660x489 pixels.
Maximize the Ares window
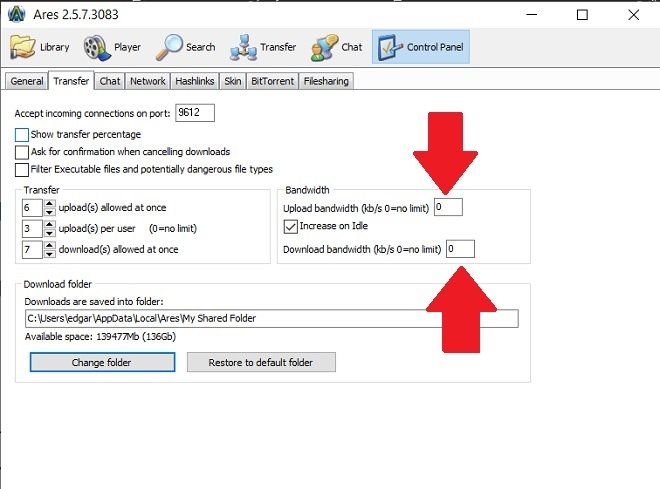coord(582,15)
